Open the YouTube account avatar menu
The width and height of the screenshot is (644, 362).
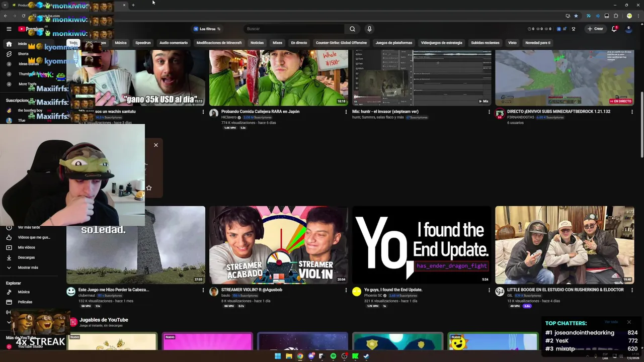pos(628,29)
